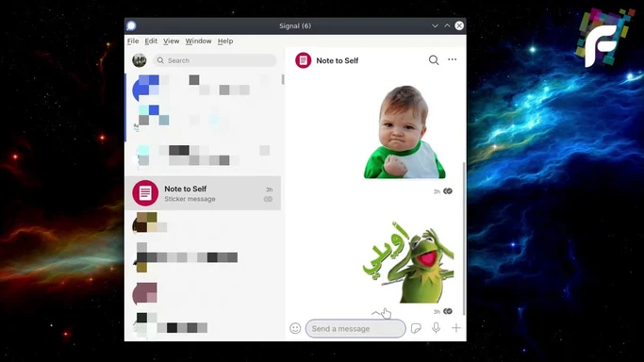644x362 pixels.
Task: Click the Signal app icon in title bar
Action: [x=131, y=25]
